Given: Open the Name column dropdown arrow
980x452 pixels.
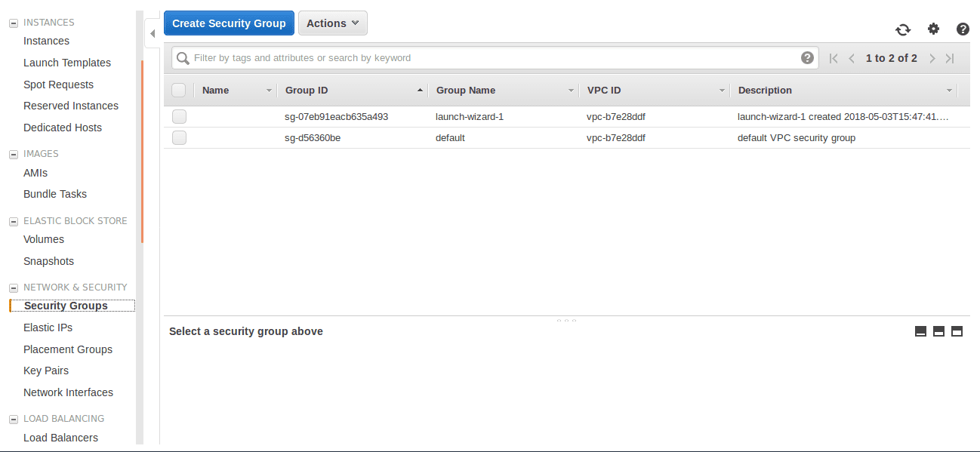Looking at the screenshot, I should [x=269, y=91].
